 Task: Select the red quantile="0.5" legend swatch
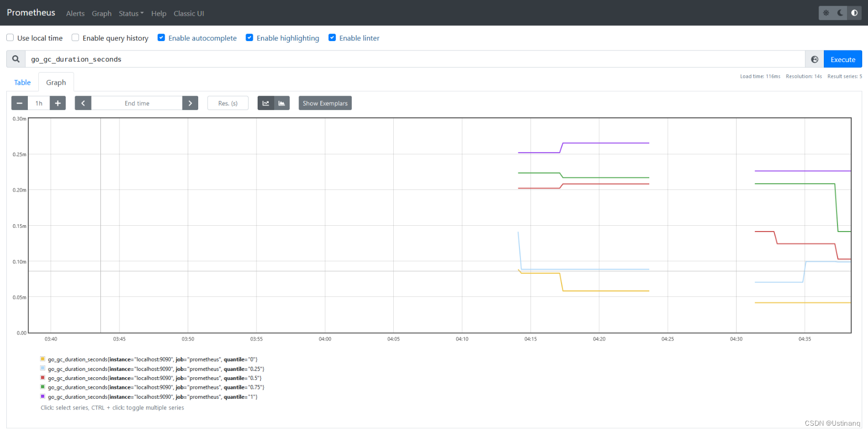click(x=43, y=378)
